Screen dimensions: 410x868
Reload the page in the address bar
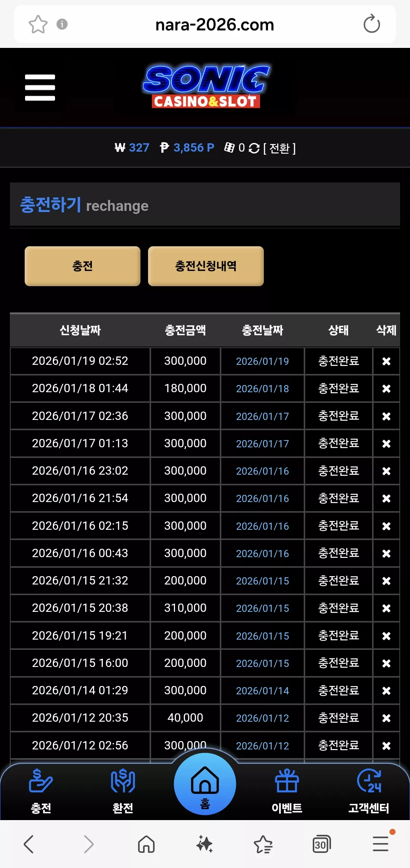[x=371, y=24]
